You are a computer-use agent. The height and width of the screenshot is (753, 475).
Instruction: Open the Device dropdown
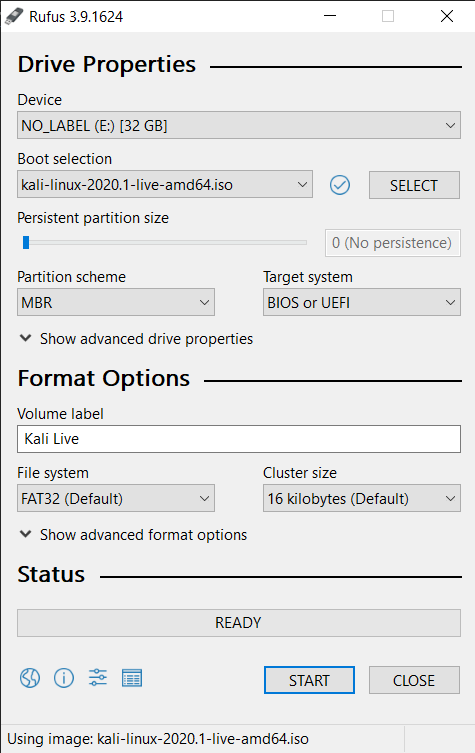click(239, 125)
